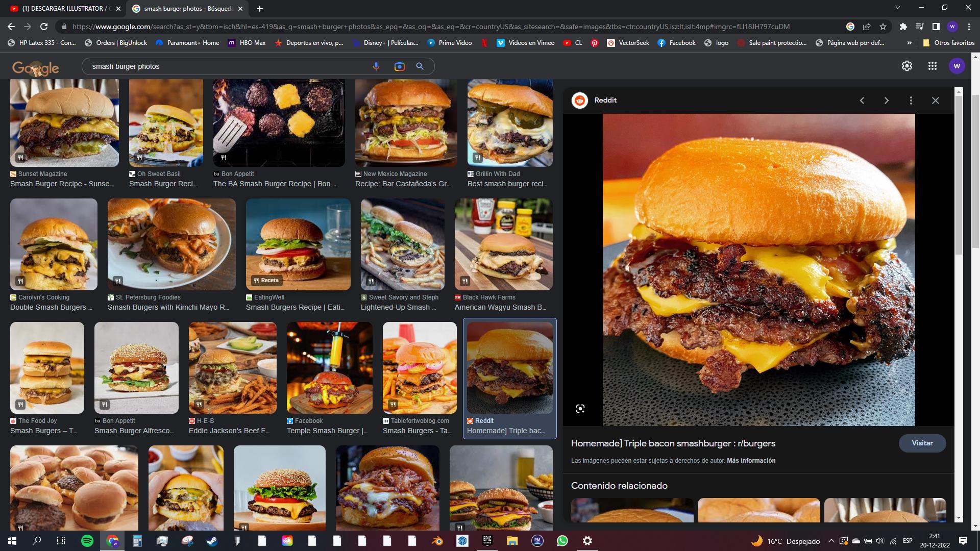Open new browser tab
The height and width of the screenshot is (551, 980).
pos(260,9)
